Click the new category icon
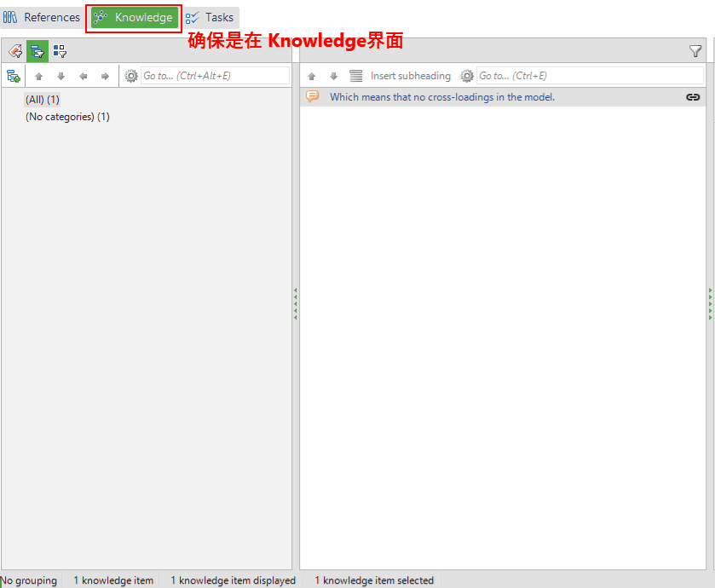715x588 pixels. pos(14,76)
